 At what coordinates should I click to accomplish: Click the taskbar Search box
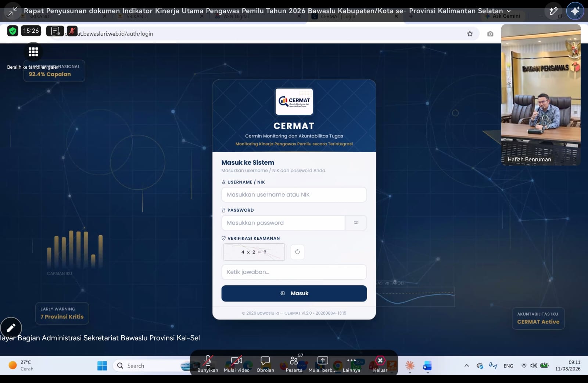(x=151, y=366)
